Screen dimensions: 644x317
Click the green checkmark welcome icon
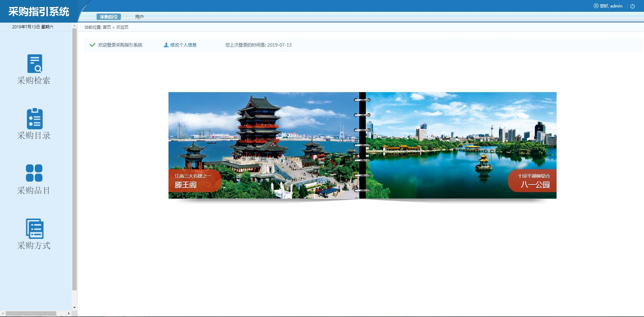(x=92, y=45)
